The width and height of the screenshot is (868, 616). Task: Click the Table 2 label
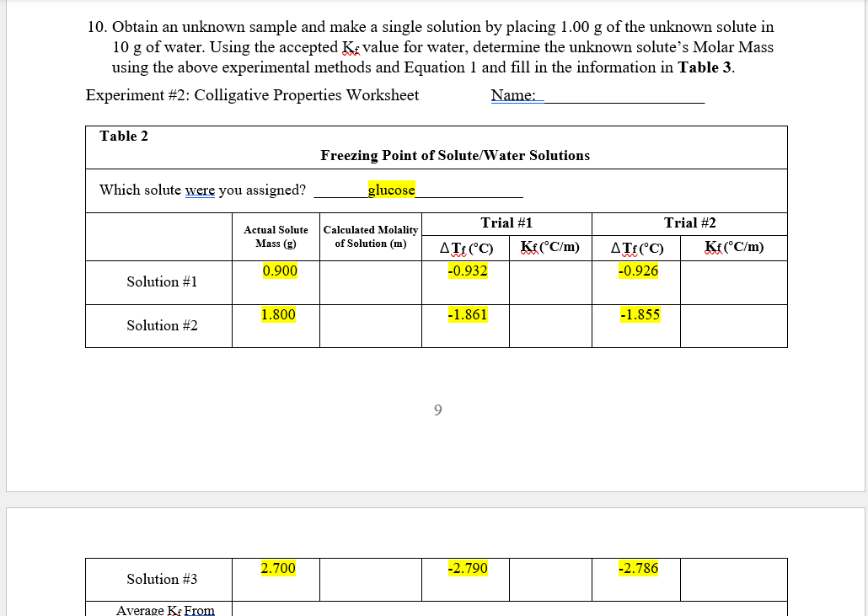[x=124, y=137]
